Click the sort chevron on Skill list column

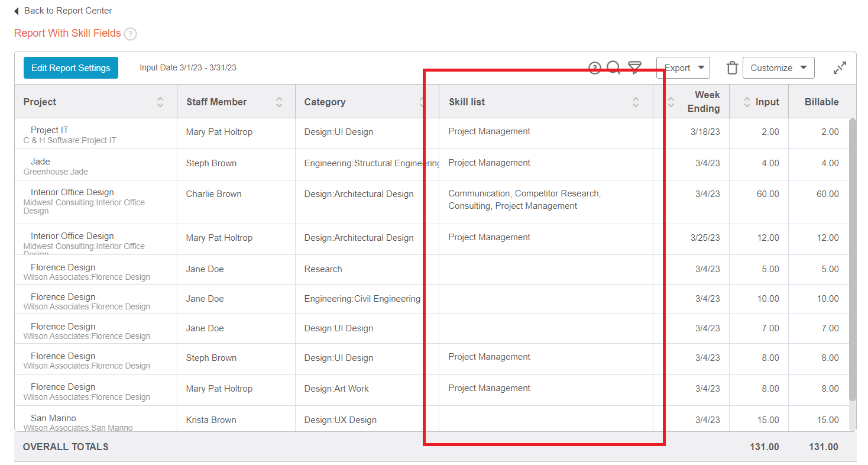636,101
